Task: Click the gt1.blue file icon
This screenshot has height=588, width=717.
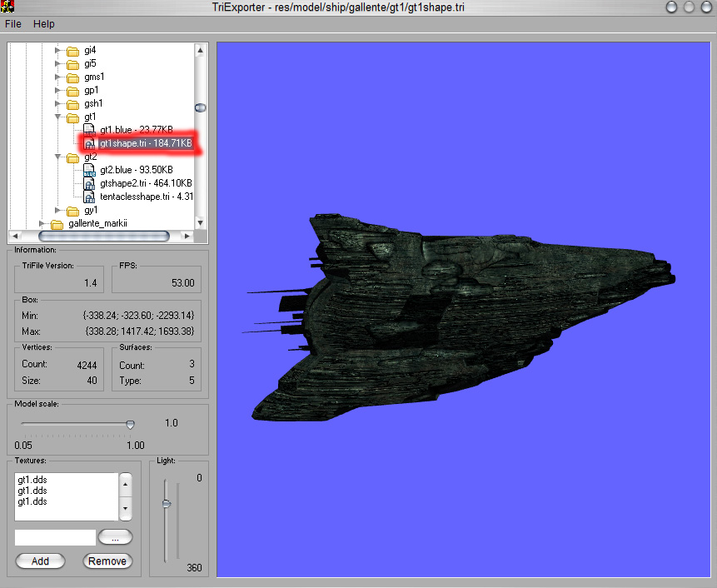Action: (89, 130)
